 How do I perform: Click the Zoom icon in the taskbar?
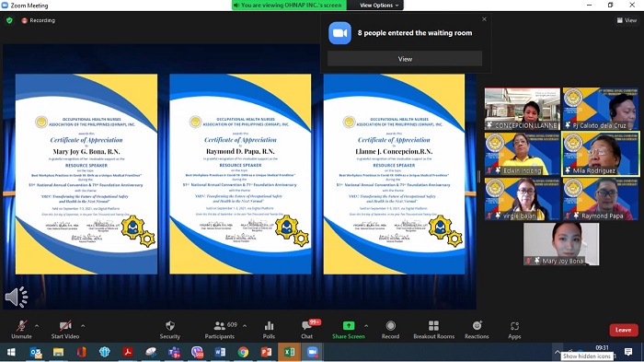pyautogui.click(x=313, y=352)
